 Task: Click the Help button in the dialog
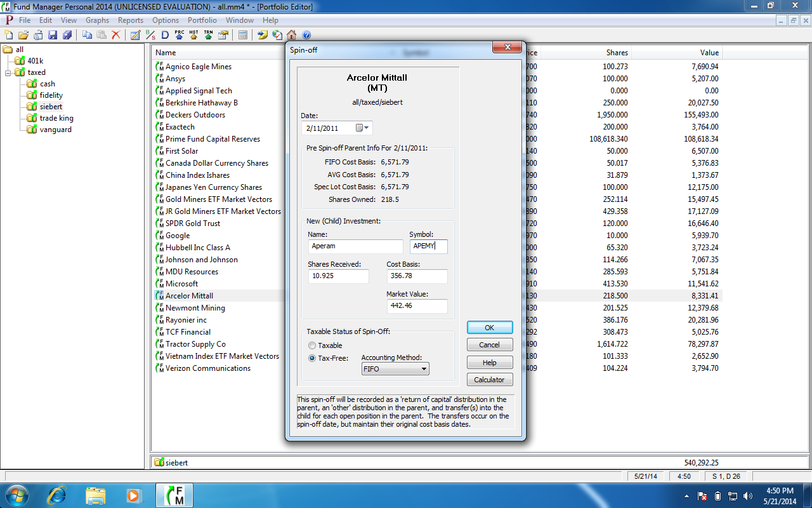point(490,362)
